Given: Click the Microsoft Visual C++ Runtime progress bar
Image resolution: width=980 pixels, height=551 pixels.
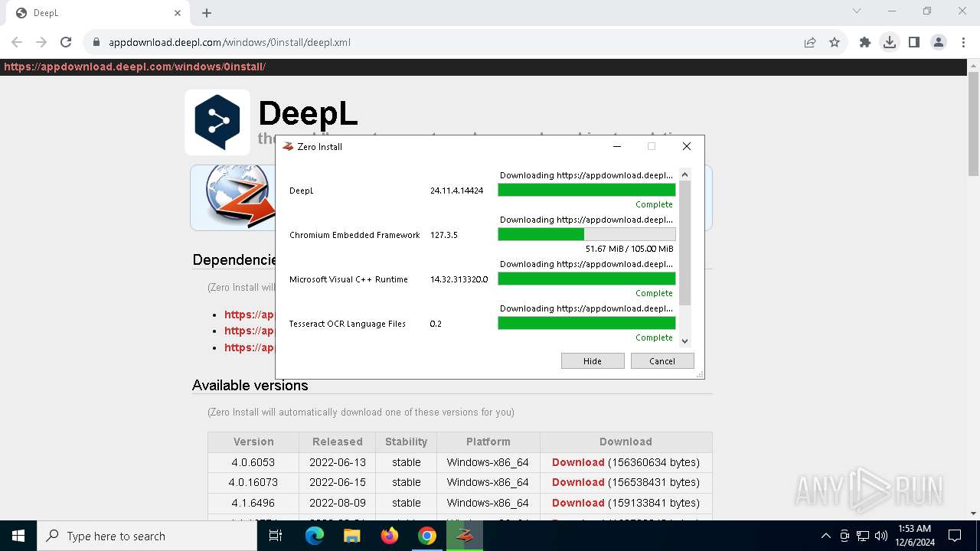Looking at the screenshot, I should [586, 279].
